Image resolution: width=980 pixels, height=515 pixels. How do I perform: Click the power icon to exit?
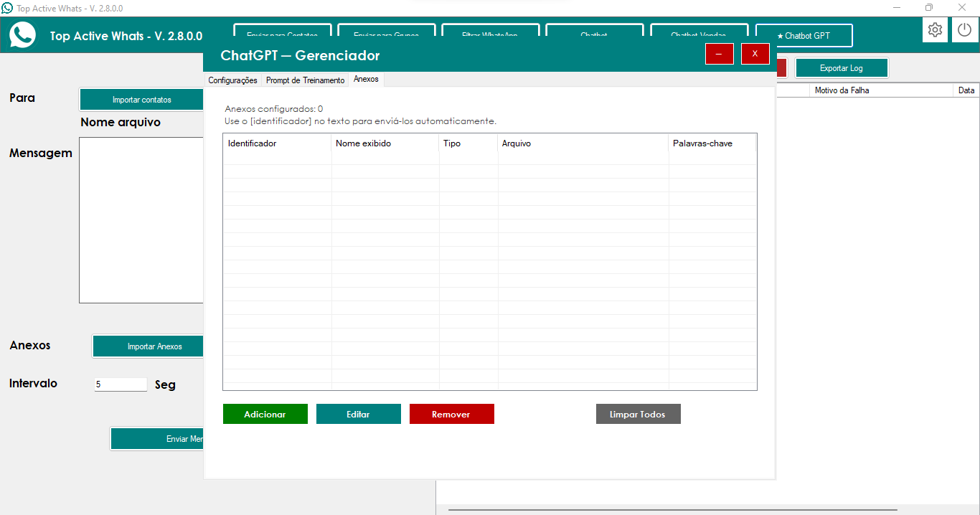point(965,30)
